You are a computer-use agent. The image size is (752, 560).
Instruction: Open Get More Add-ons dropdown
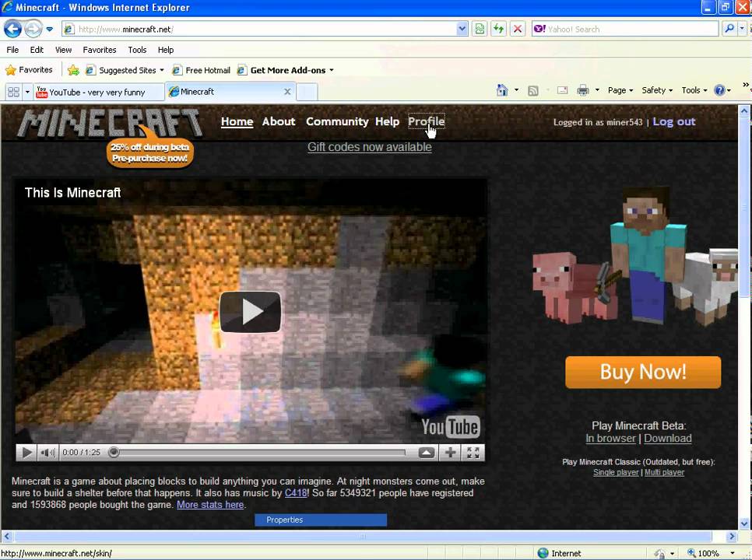pyautogui.click(x=286, y=71)
